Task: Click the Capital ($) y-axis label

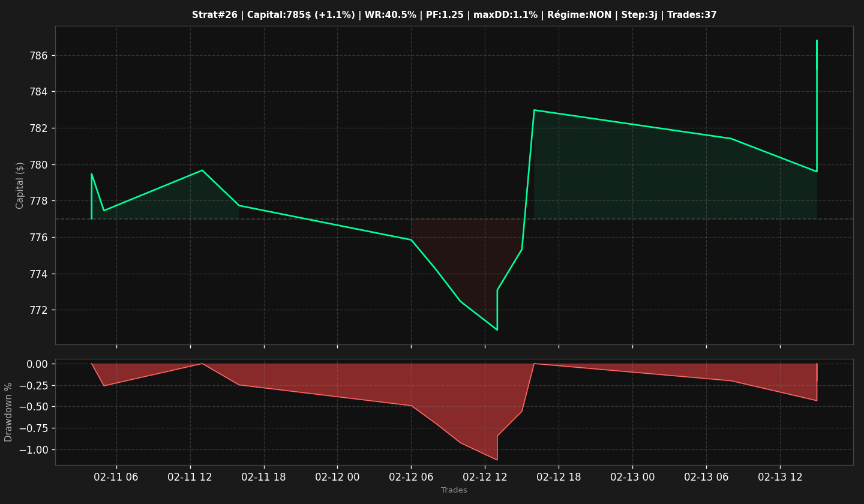Action: click(20, 185)
